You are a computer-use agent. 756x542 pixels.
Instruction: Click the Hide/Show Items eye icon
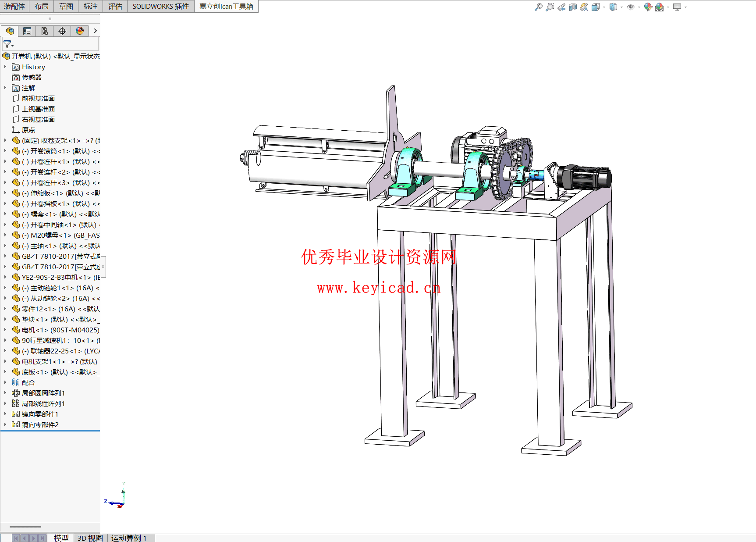[631, 7]
